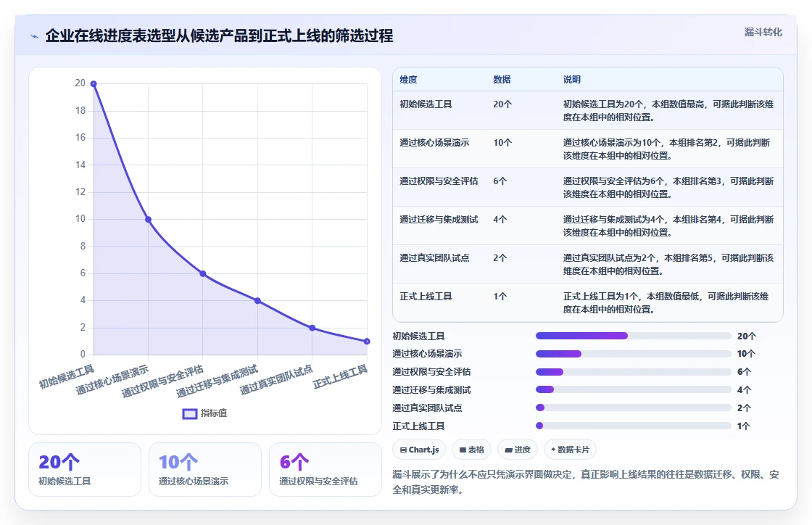Click the 4个 table cell
Viewport: 812px width, 525px height.
500,220
